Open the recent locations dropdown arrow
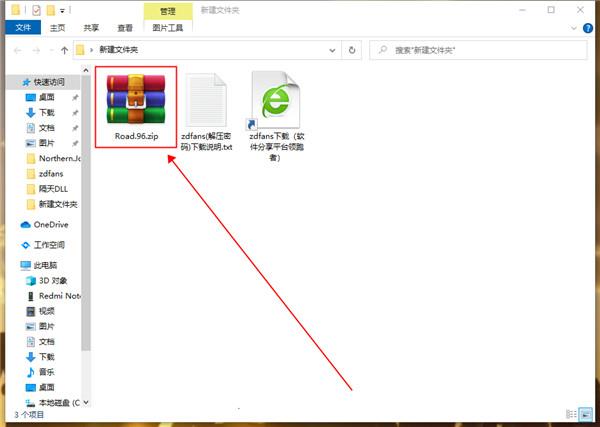Viewport: 600px width, 427px height. click(x=51, y=50)
